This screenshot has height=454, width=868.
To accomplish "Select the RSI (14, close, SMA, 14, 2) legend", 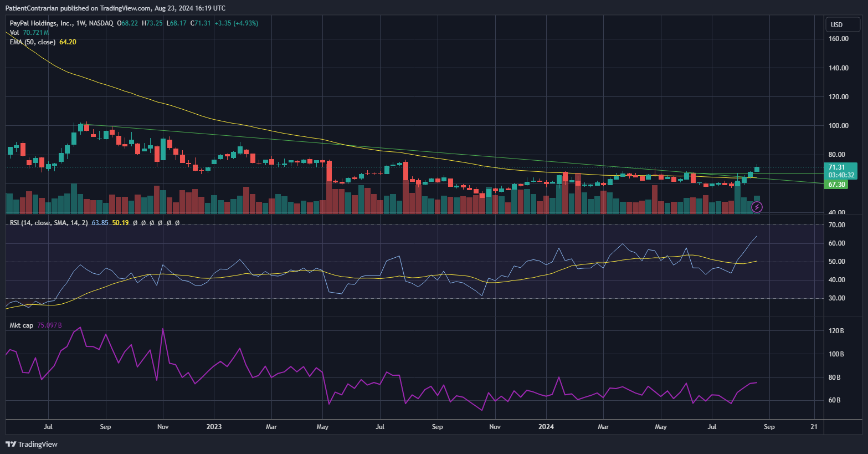I will 49,223.
